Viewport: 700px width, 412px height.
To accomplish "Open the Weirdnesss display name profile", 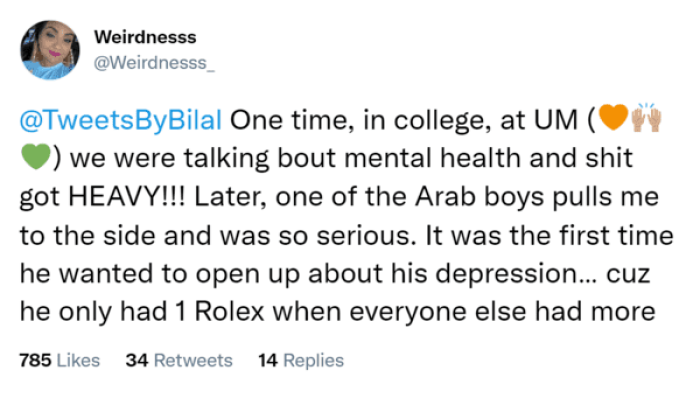I will point(145,38).
